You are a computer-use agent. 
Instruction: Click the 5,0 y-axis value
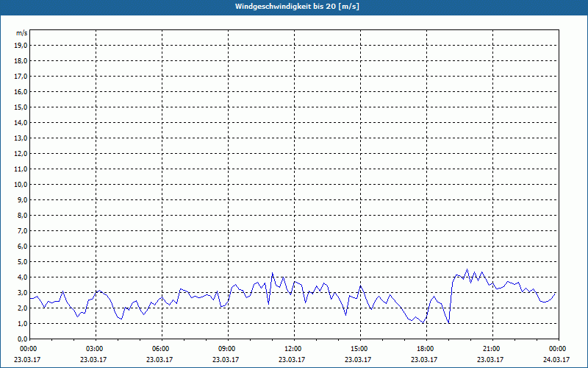point(23,262)
